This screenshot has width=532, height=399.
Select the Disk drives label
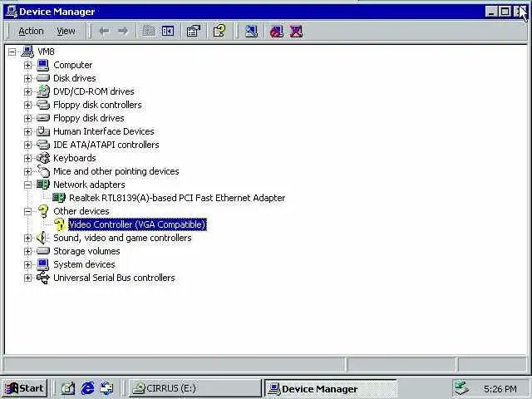[x=74, y=78]
